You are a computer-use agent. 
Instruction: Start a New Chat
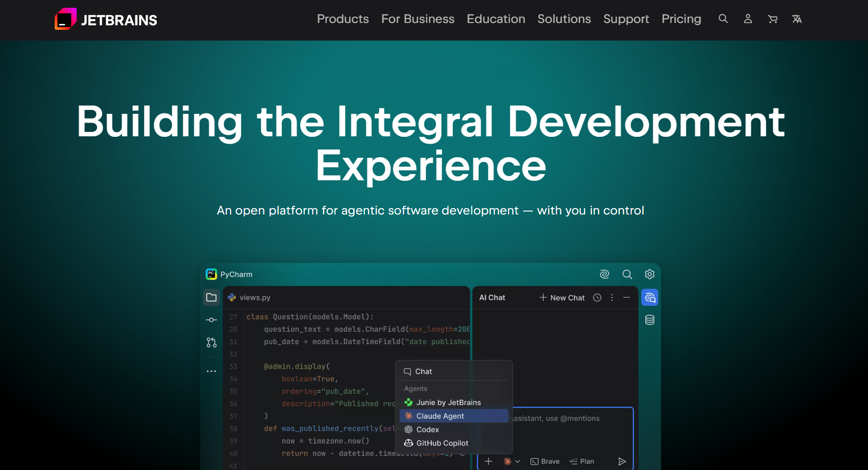click(x=562, y=298)
